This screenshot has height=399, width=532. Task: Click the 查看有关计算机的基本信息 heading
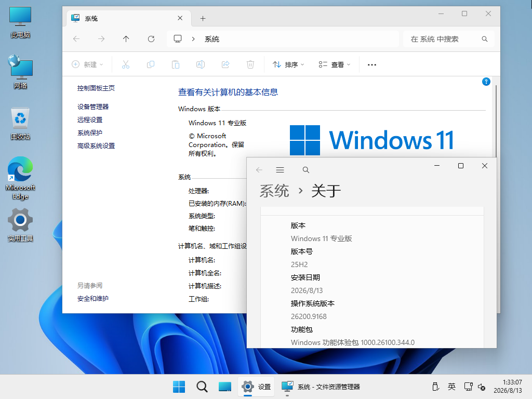(x=228, y=92)
